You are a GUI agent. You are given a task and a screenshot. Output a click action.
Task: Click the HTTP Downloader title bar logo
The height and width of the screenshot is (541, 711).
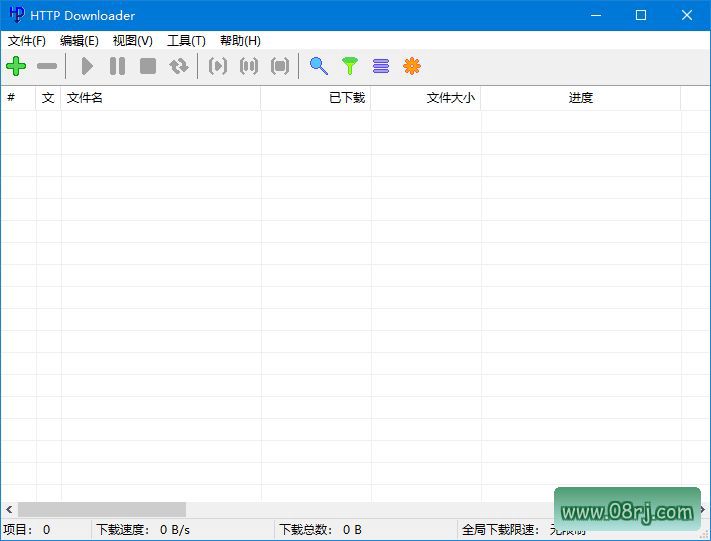coord(17,15)
